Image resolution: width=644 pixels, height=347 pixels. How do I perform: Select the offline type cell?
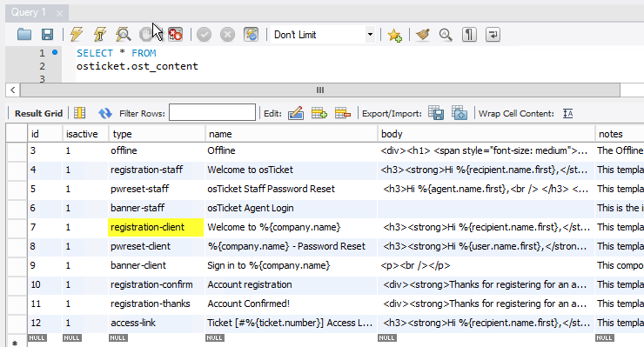pyautogui.click(x=157, y=150)
